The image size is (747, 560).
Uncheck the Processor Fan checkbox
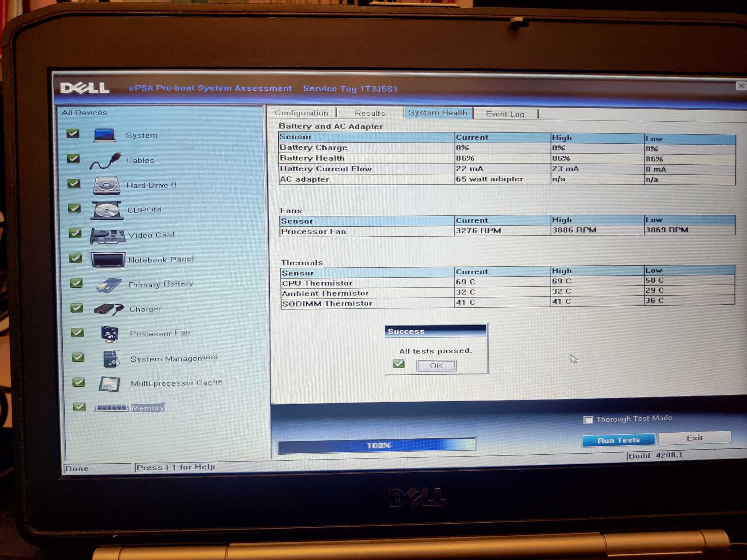(77, 332)
